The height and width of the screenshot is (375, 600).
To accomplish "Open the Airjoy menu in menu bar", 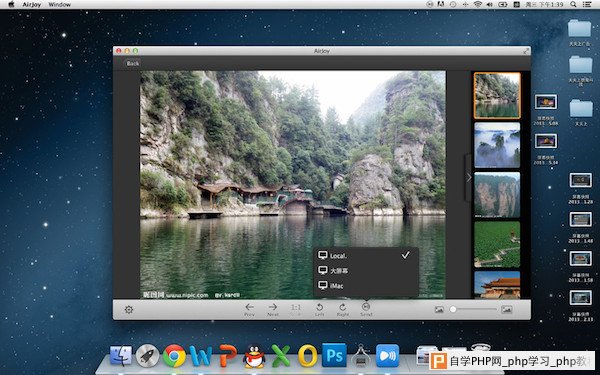I will pos(32,5).
